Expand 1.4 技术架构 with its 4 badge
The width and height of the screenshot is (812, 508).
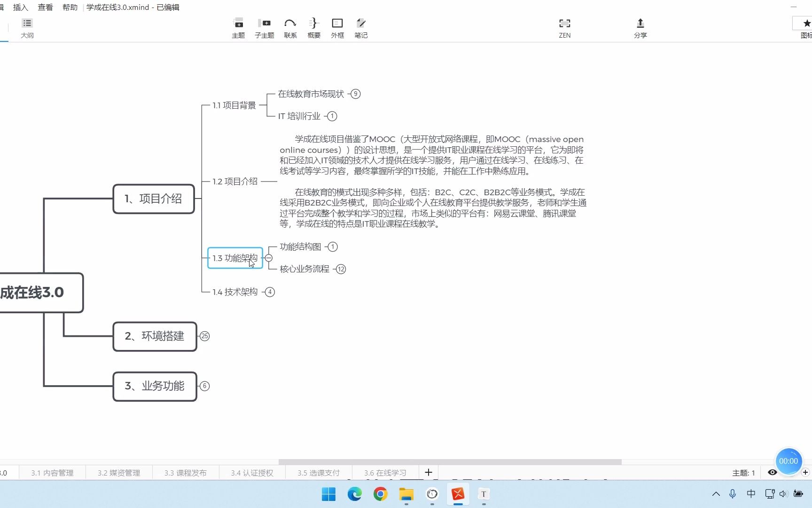click(x=270, y=292)
